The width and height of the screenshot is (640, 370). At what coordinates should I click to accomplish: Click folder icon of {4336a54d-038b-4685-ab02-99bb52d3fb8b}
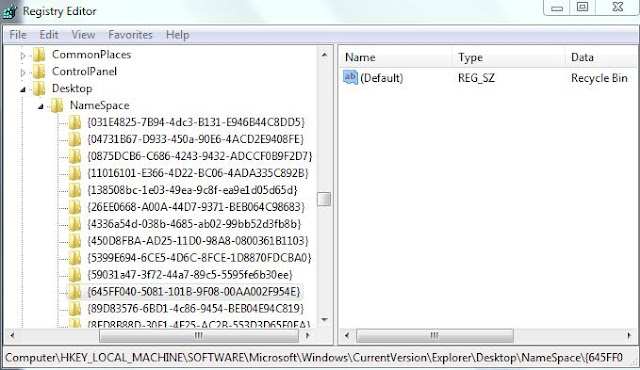pyautogui.click(x=75, y=224)
